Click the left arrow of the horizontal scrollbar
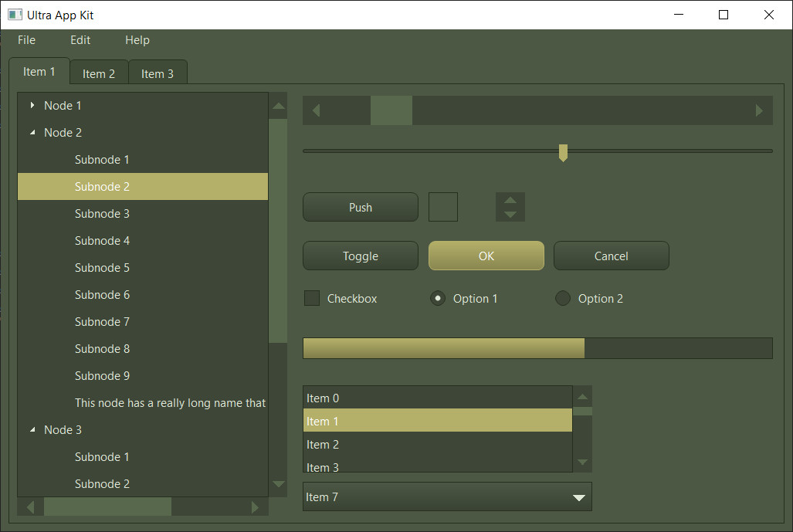Image resolution: width=793 pixels, height=532 pixels. [x=29, y=507]
